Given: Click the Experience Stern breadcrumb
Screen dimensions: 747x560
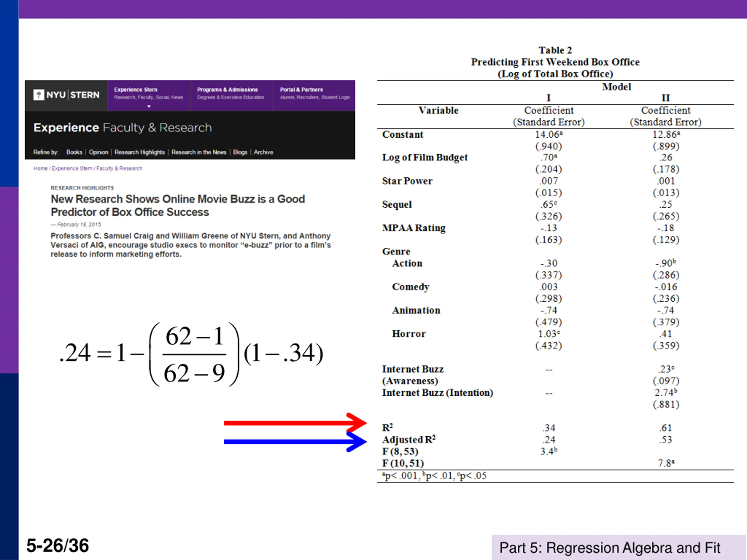Looking at the screenshot, I should [71, 169].
